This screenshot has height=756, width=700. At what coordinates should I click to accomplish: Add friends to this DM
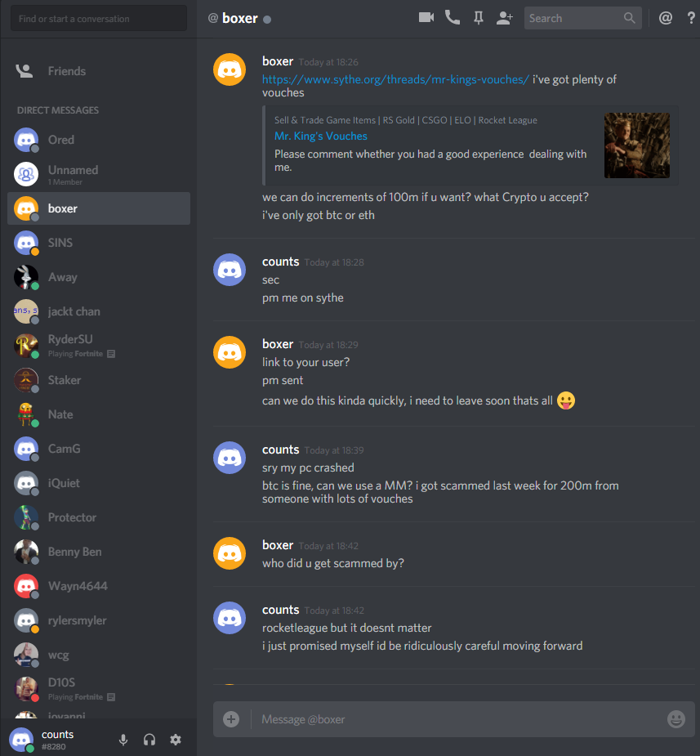pos(504,18)
